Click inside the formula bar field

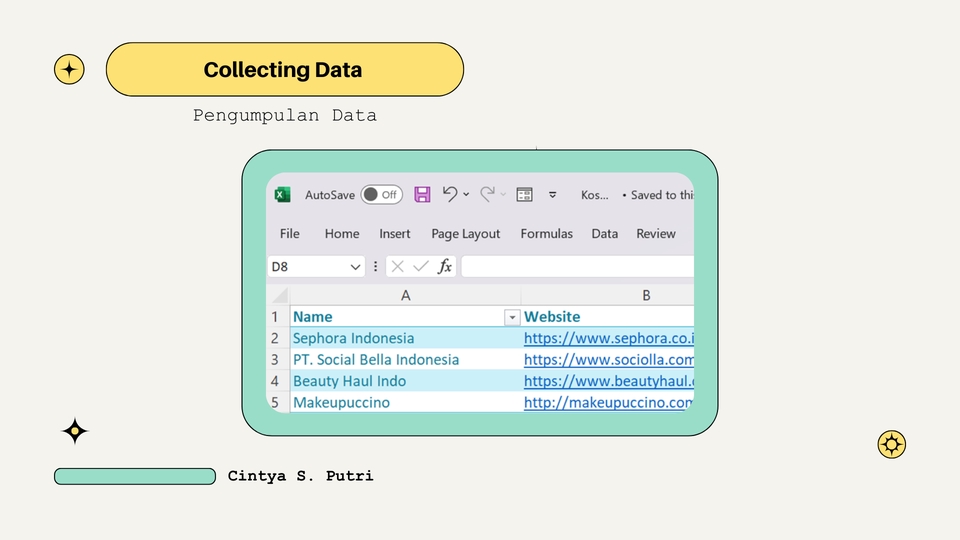click(x=577, y=266)
